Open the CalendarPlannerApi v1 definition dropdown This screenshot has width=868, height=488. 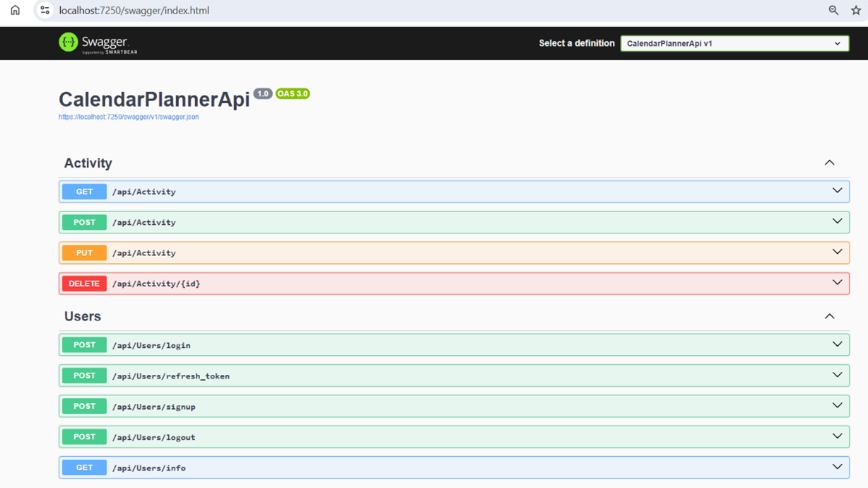coord(734,43)
